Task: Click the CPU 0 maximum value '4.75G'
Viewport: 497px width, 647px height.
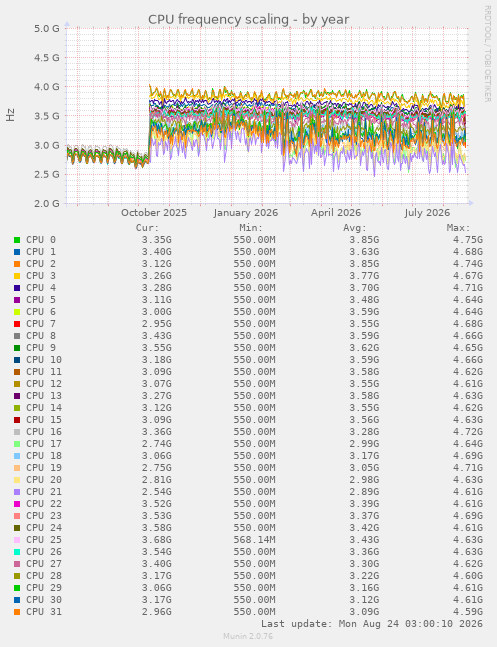Action: [x=468, y=240]
